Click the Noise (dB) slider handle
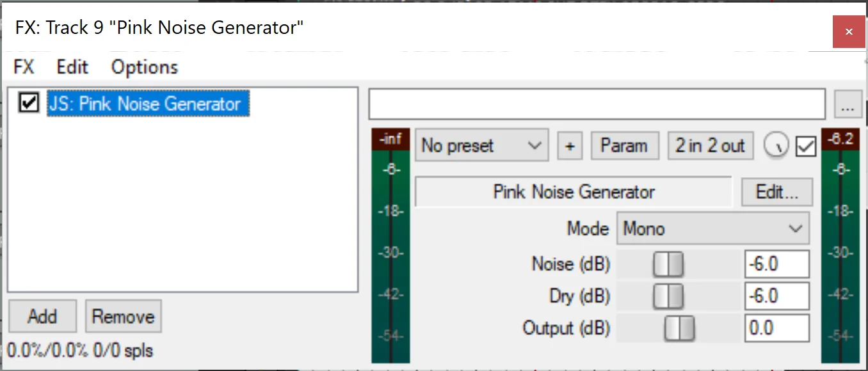Image resolution: width=868 pixels, height=371 pixels. (x=668, y=264)
